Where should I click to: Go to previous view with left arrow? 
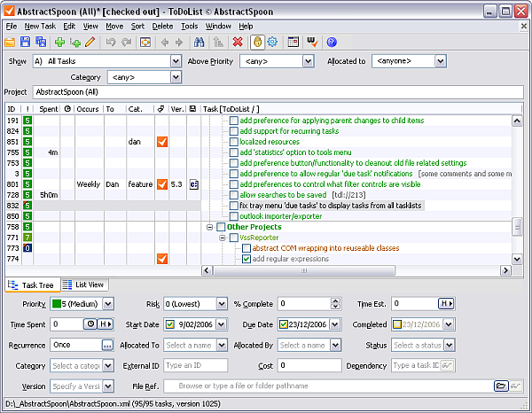[165, 42]
